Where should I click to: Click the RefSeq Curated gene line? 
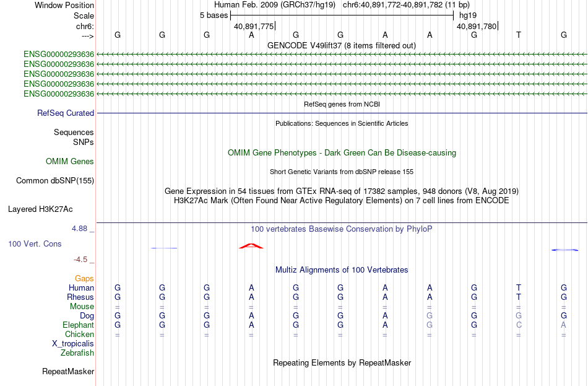pyautogui.click(x=342, y=113)
